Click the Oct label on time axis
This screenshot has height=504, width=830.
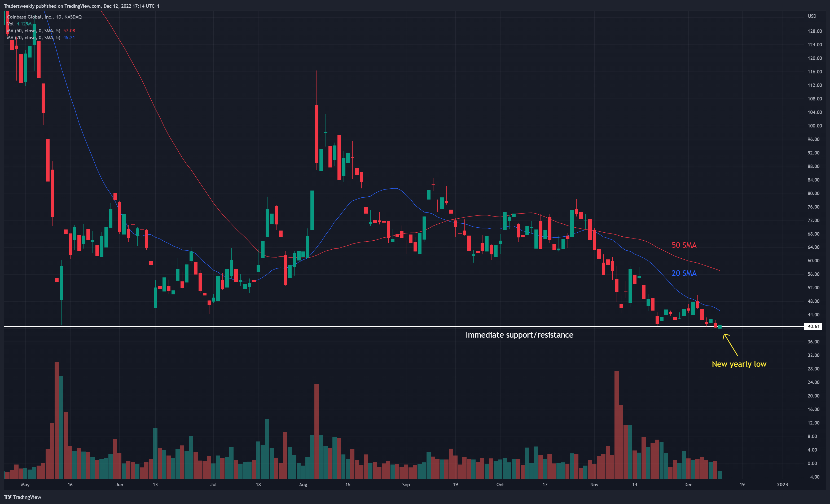(500, 485)
